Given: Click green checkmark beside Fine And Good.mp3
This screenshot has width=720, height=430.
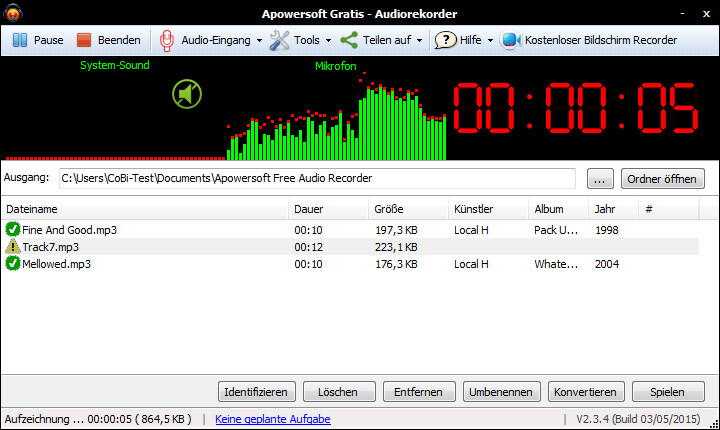Looking at the screenshot, I should click(x=13, y=230).
